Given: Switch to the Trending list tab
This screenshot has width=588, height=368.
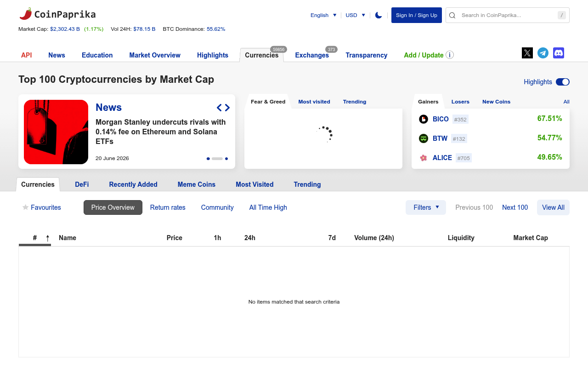Looking at the screenshot, I should [307, 184].
